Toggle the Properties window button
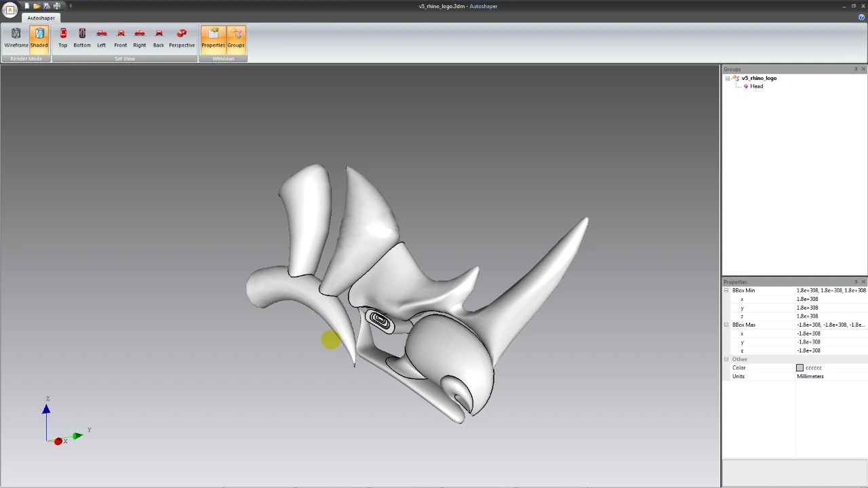The width and height of the screenshot is (868, 488). tap(213, 39)
